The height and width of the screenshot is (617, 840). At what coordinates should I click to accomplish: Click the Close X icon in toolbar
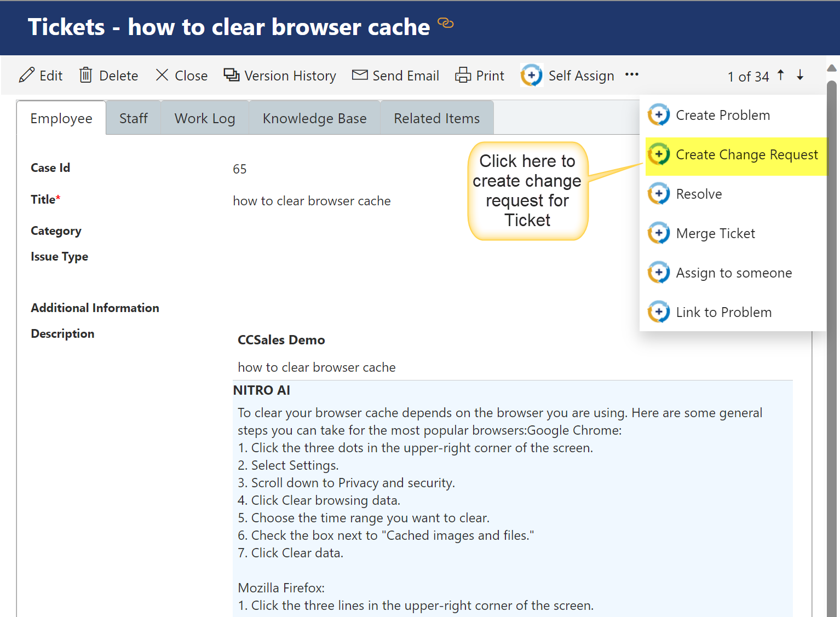tap(162, 75)
